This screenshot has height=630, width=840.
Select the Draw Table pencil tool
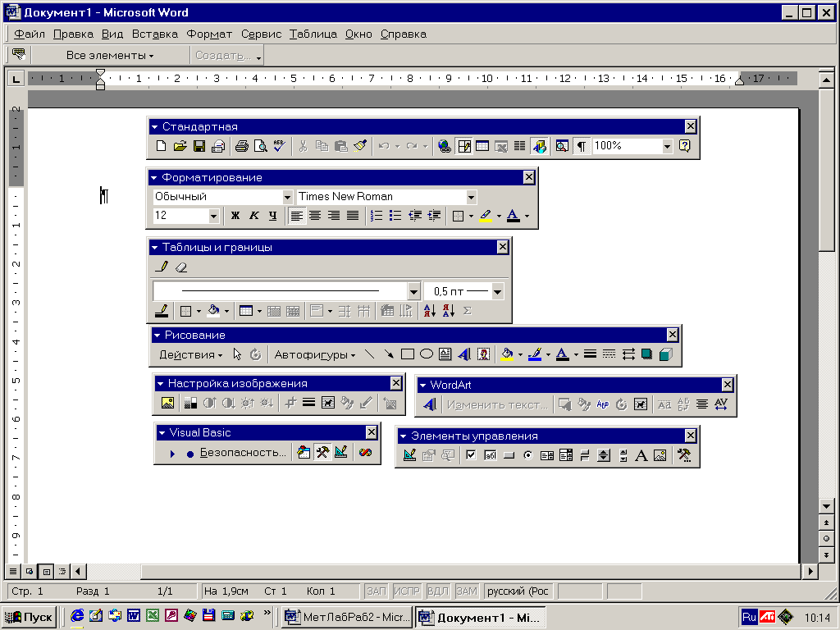click(x=162, y=267)
